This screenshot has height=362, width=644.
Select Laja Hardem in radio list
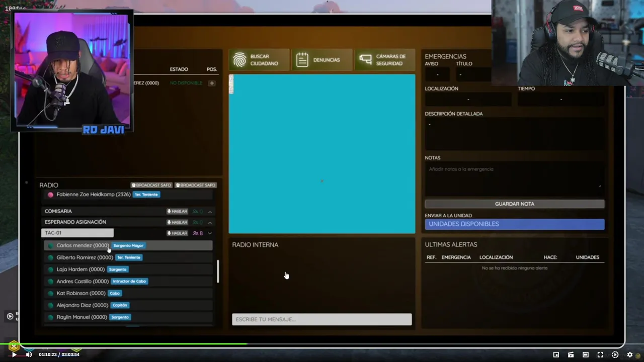(x=128, y=269)
